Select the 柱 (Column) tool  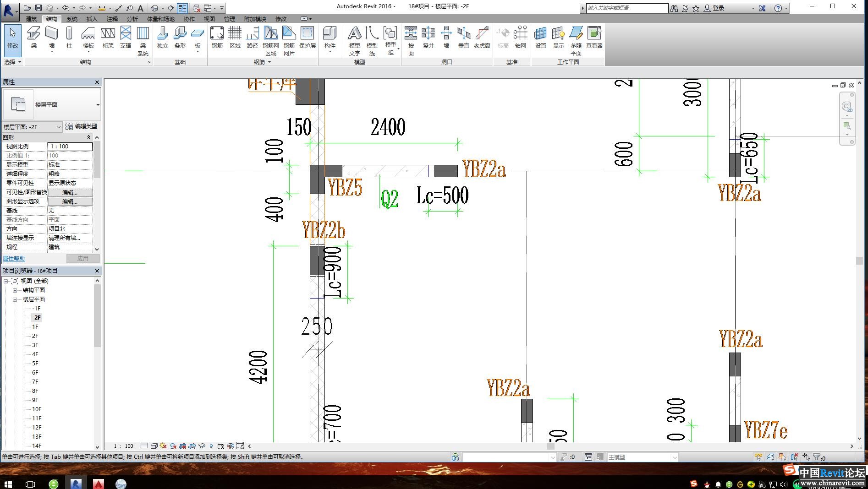(69, 37)
